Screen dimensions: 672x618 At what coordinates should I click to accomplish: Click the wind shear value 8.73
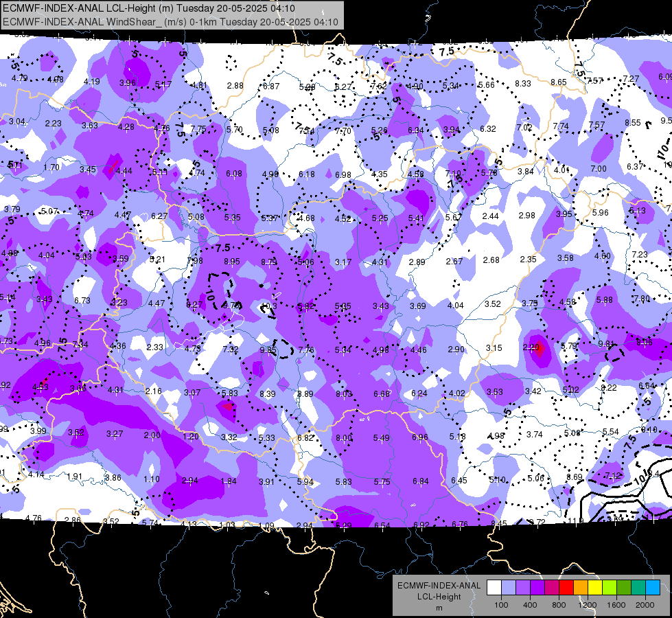pos(269,262)
